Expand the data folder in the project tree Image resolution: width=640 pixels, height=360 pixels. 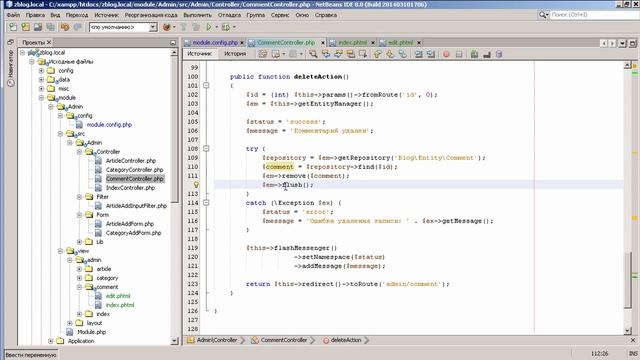coord(41,80)
